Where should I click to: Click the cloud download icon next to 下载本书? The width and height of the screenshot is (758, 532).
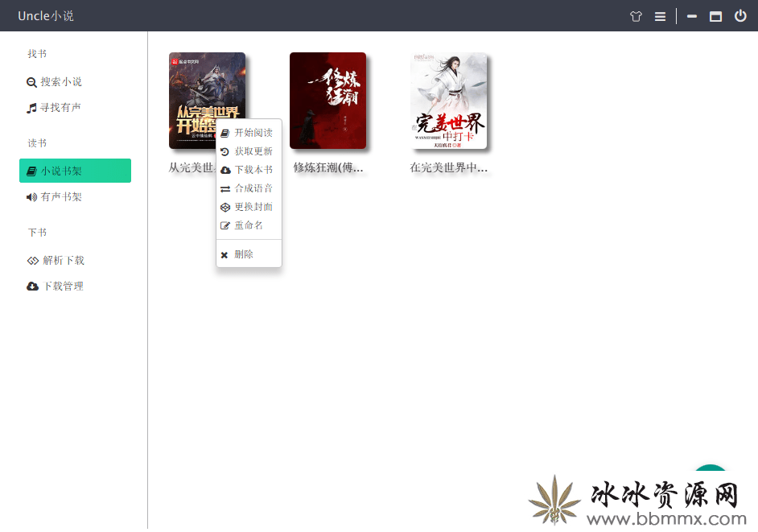pos(225,171)
